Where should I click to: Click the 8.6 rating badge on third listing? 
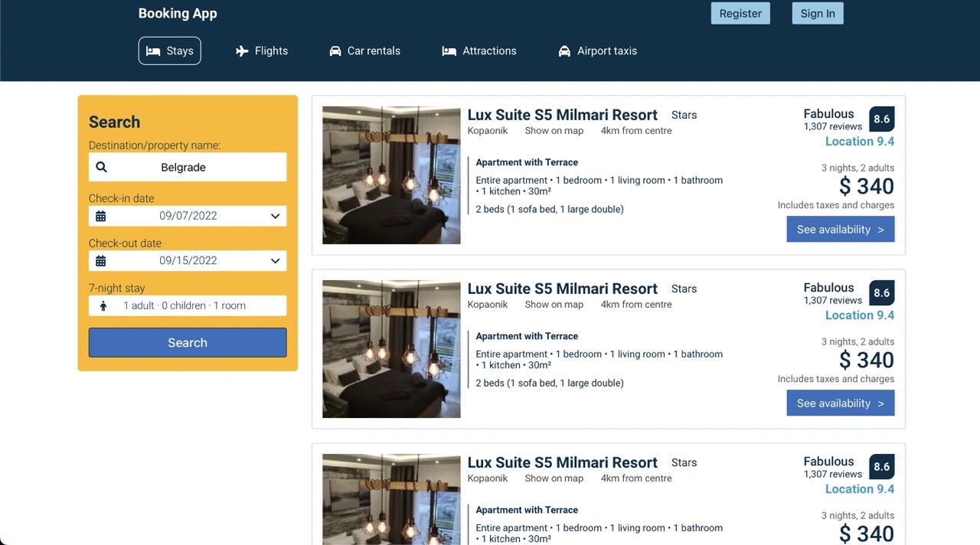(882, 467)
